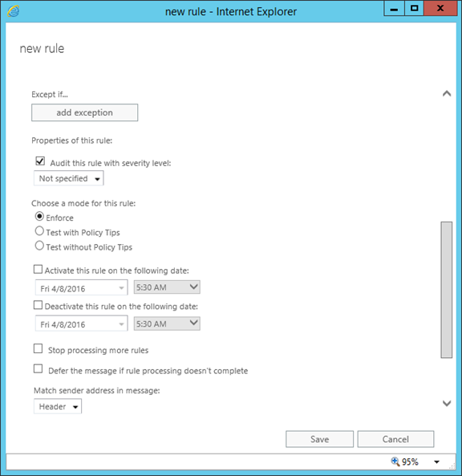Image resolution: width=462 pixels, height=476 pixels.
Task: Choose Test with Policy Tips mode
Action: (39, 231)
